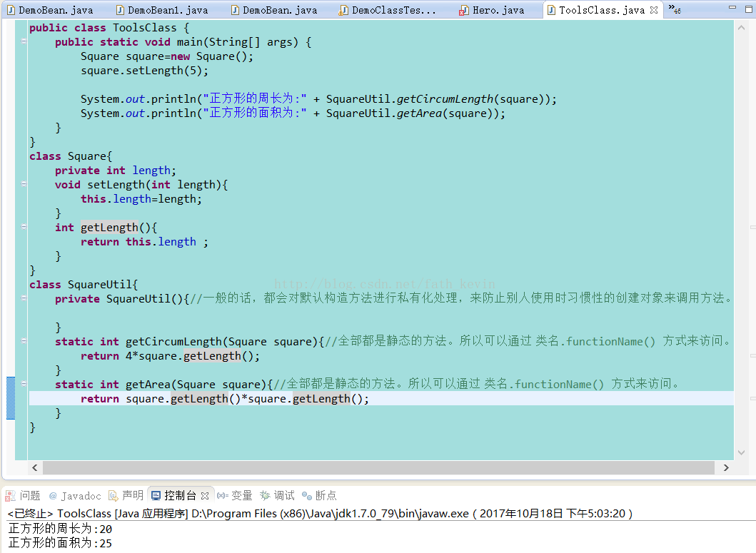
Task: Collapse the getArea method fold marker
Action: [x=24, y=384]
